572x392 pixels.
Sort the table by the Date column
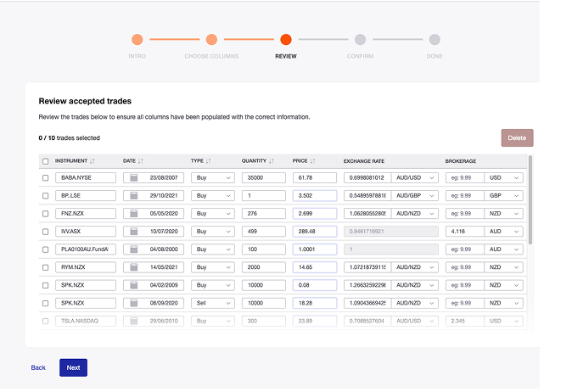tap(140, 161)
